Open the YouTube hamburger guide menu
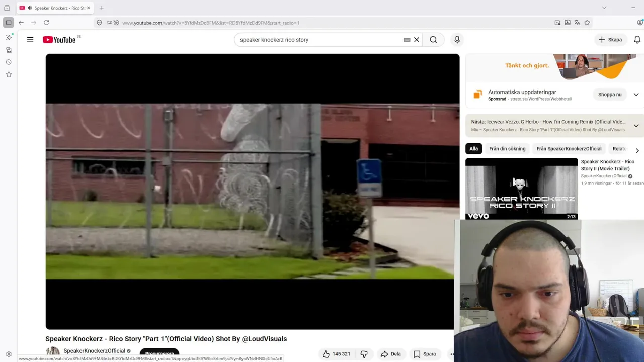This screenshot has height=362, width=644. tap(30, 40)
